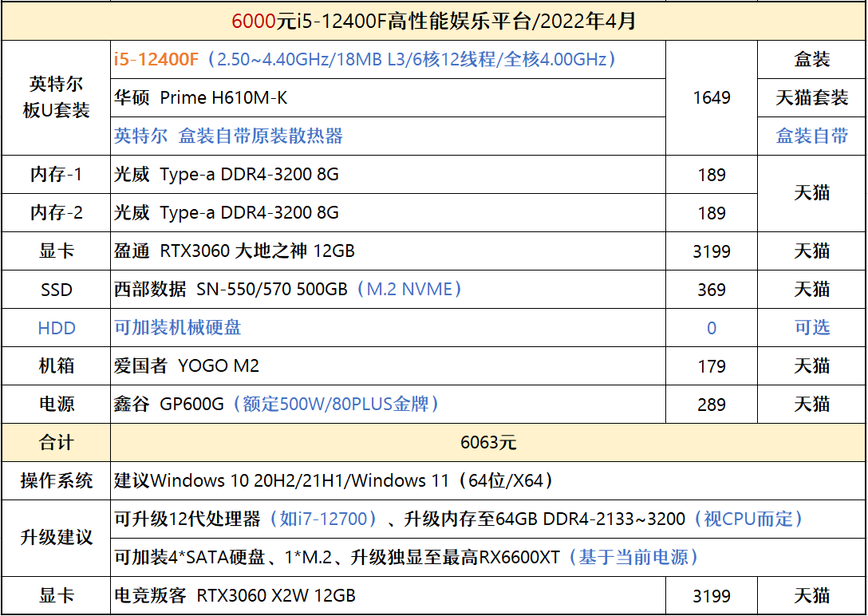Select the 369 price cell

(712, 290)
